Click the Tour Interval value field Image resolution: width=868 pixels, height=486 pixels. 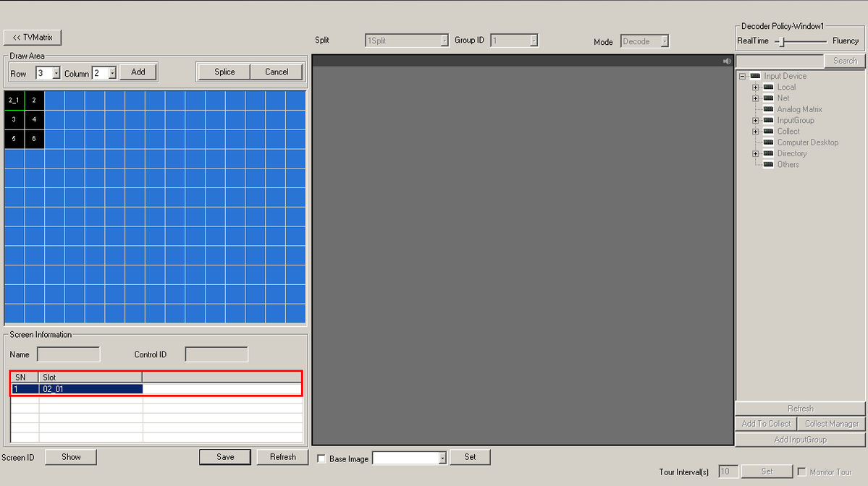pyautogui.click(x=728, y=472)
